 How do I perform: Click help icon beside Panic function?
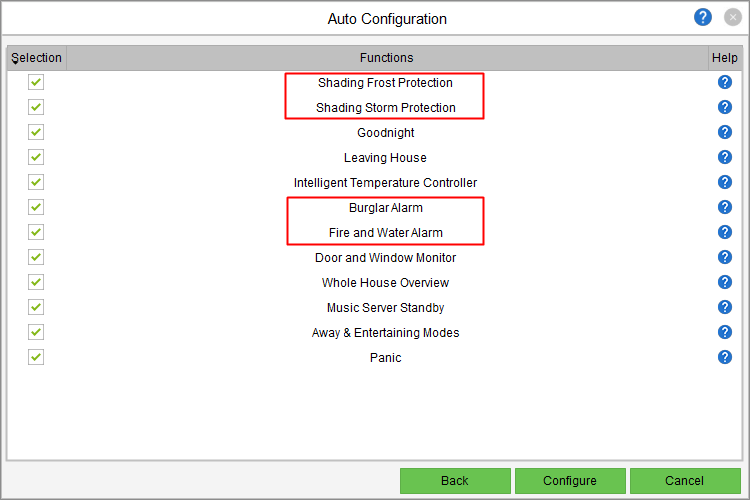coord(725,357)
